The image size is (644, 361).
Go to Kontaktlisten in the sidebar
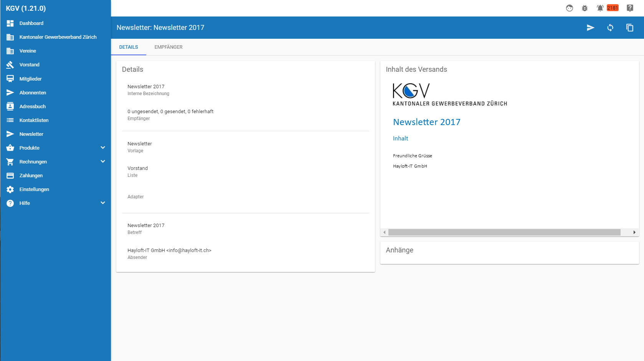(34, 120)
